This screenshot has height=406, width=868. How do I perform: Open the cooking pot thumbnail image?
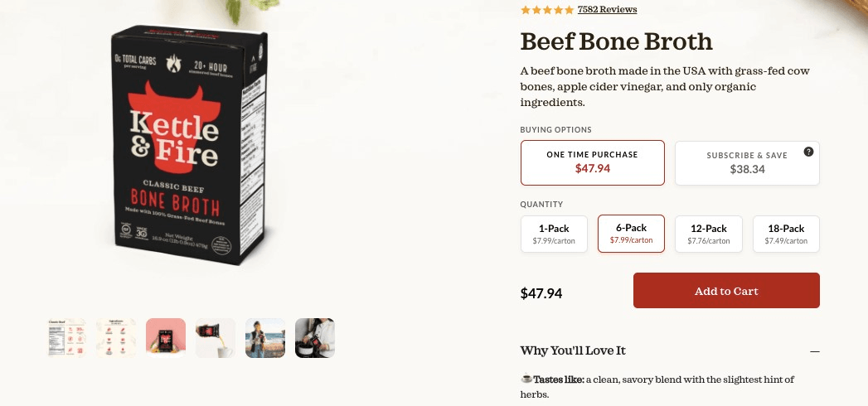[x=315, y=338]
